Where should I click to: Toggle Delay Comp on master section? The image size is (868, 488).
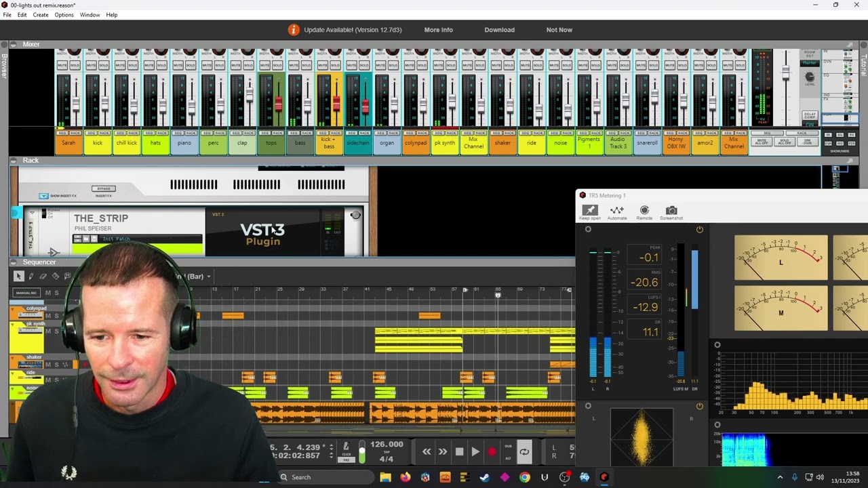point(810,117)
